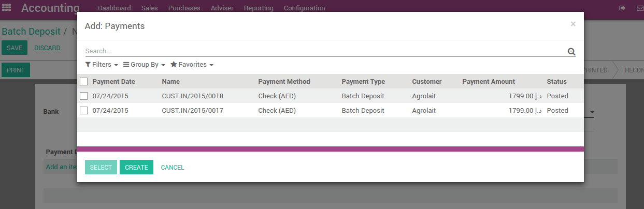Check the CUST.IN/2015/0018 payment row

(84, 96)
